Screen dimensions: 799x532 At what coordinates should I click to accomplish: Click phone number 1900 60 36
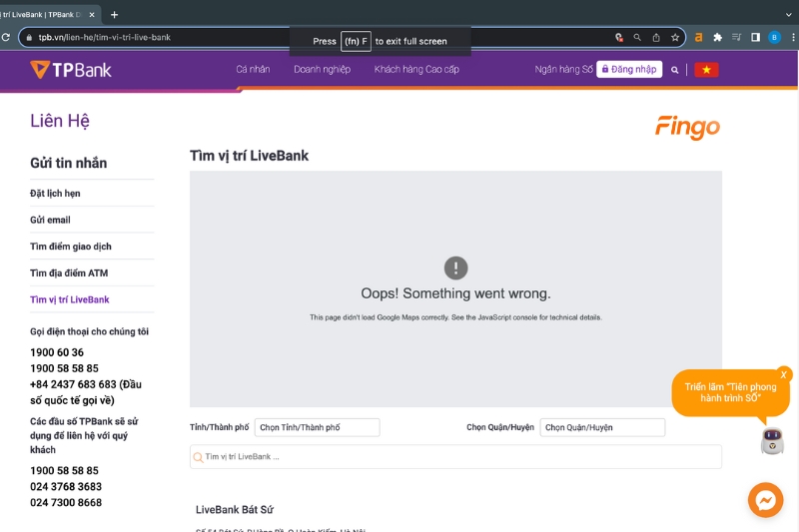pyautogui.click(x=57, y=352)
